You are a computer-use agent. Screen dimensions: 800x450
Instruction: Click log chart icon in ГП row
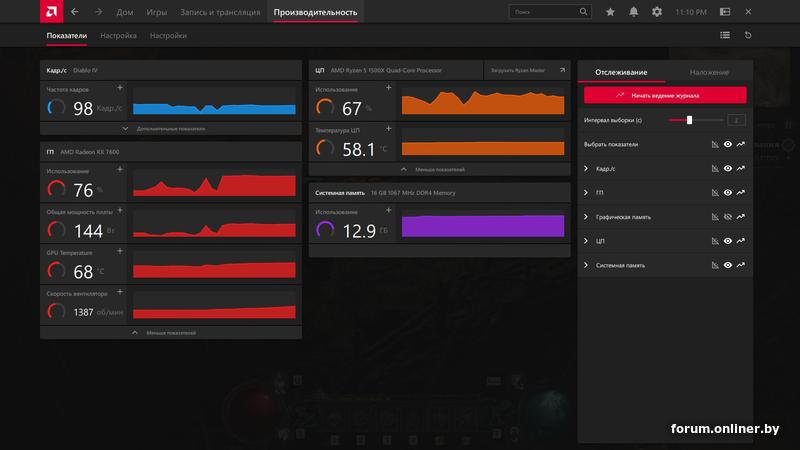pos(715,192)
